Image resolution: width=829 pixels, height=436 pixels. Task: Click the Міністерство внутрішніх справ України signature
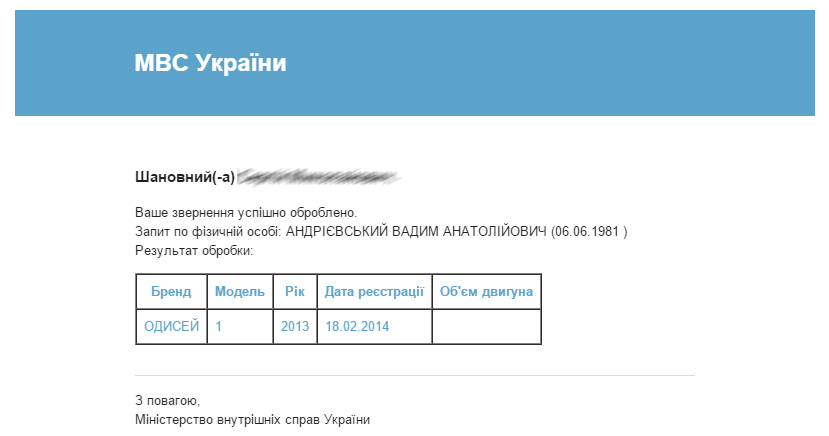pyautogui.click(x=252, y=420)
